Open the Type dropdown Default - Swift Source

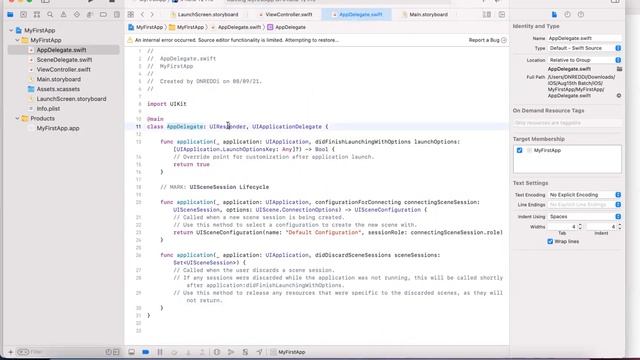tap(584, 48)
